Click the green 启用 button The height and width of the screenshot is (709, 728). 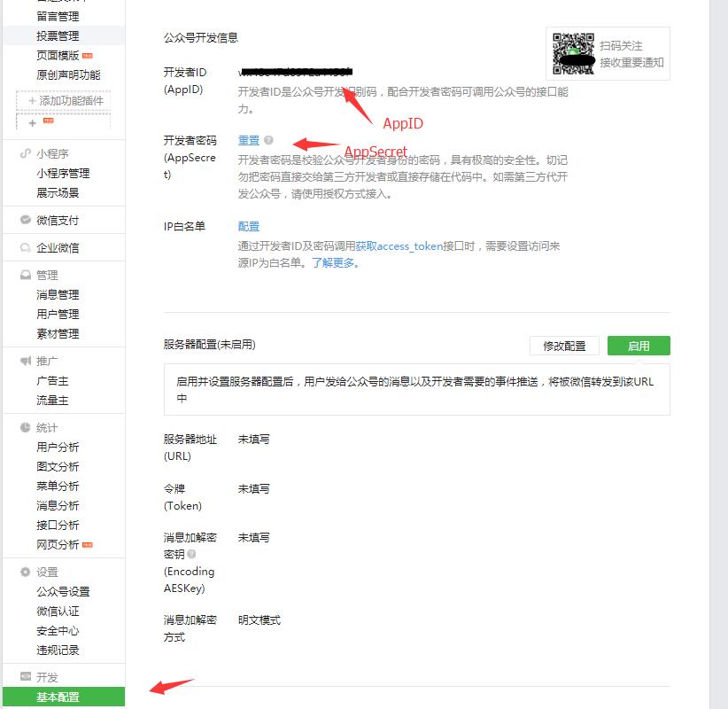coord(639,347)
